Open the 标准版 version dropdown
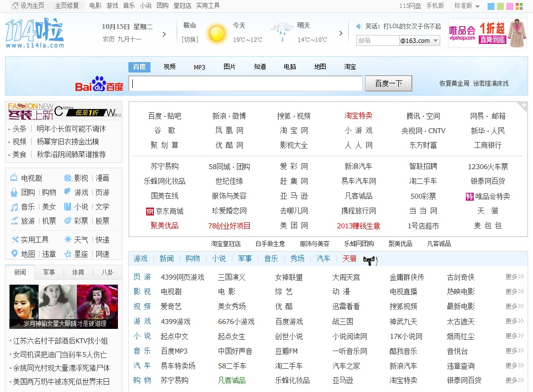This screenshot has width=533, height=392. point(466,6)
